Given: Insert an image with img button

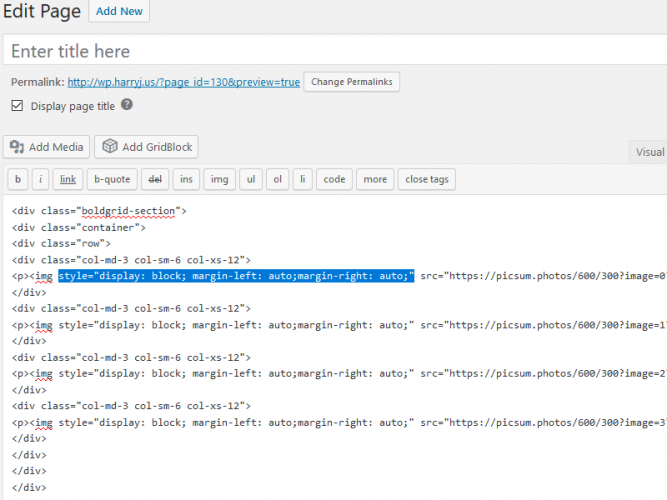Looking at the screenshot, I should click(220, 180).
